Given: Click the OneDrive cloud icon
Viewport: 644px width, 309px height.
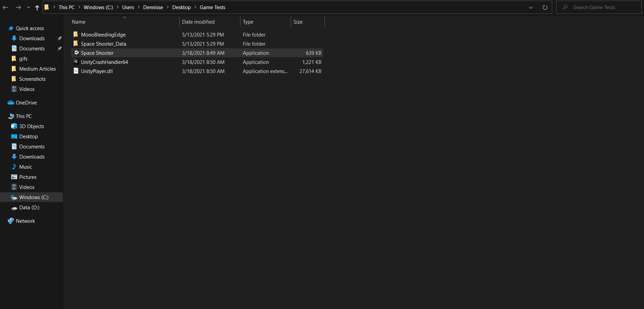Looking at the screenshot, I should pos(11,102).
